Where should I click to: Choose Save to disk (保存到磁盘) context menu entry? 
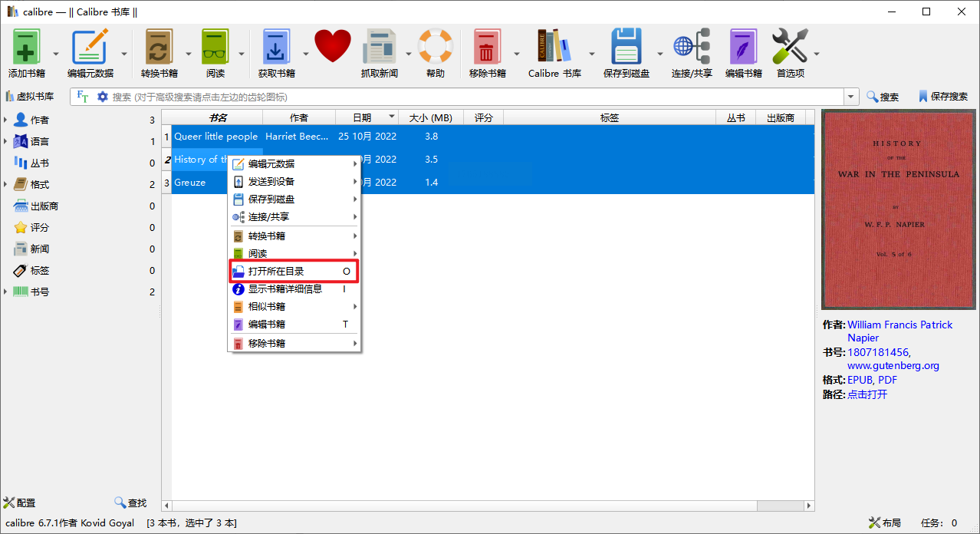pyautogui.click(x=294, y=199)
